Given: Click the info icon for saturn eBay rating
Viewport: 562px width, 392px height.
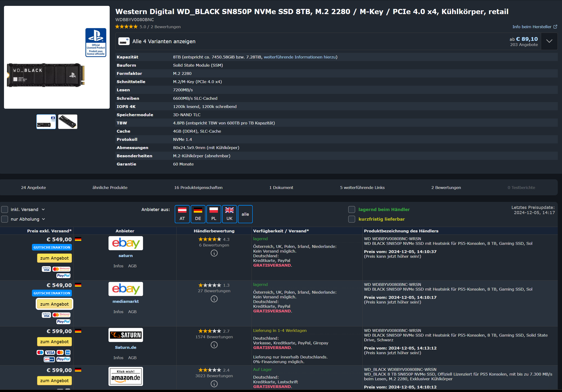Looking at the screenshot, I should [214, 253].
